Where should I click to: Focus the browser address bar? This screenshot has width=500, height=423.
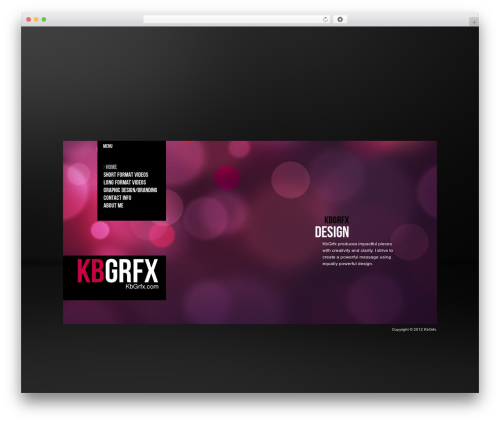(x=237, y=19)
